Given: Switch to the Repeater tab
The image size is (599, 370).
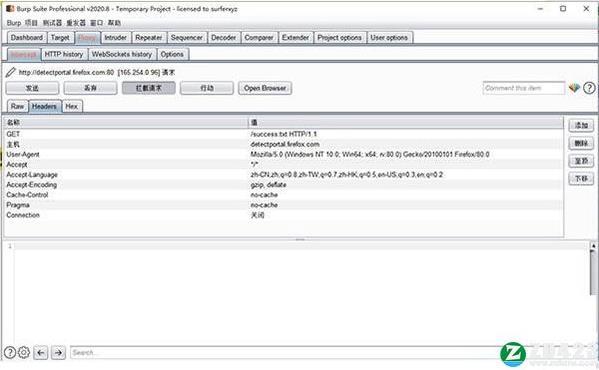Looking at the screenshot, I should [x=149, y=38].
